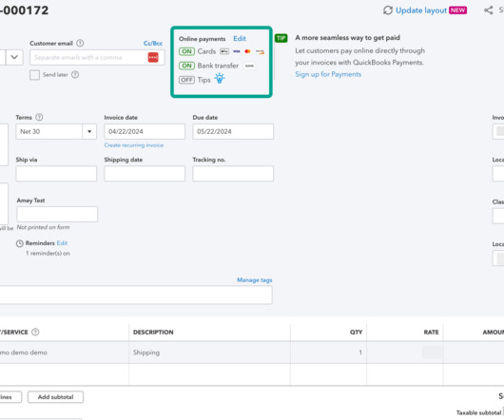
Task: Click the Reminders clock icon
Action: click(x=20, y=243)
